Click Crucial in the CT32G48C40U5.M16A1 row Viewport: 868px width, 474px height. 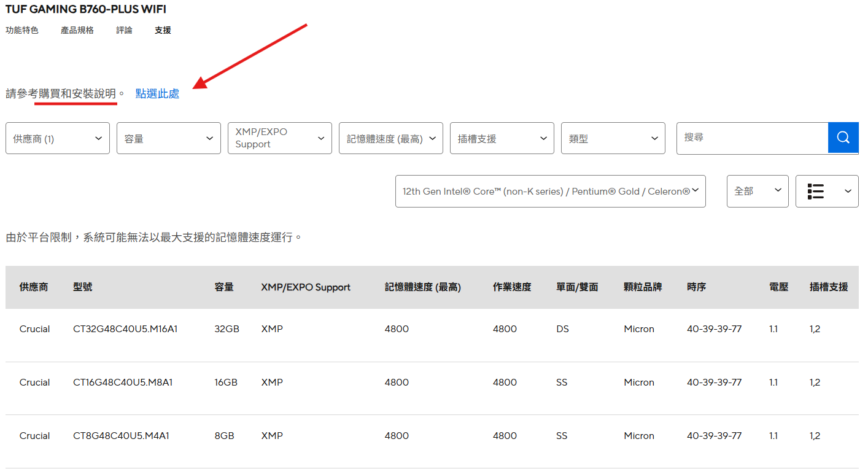tap(34, 329)
